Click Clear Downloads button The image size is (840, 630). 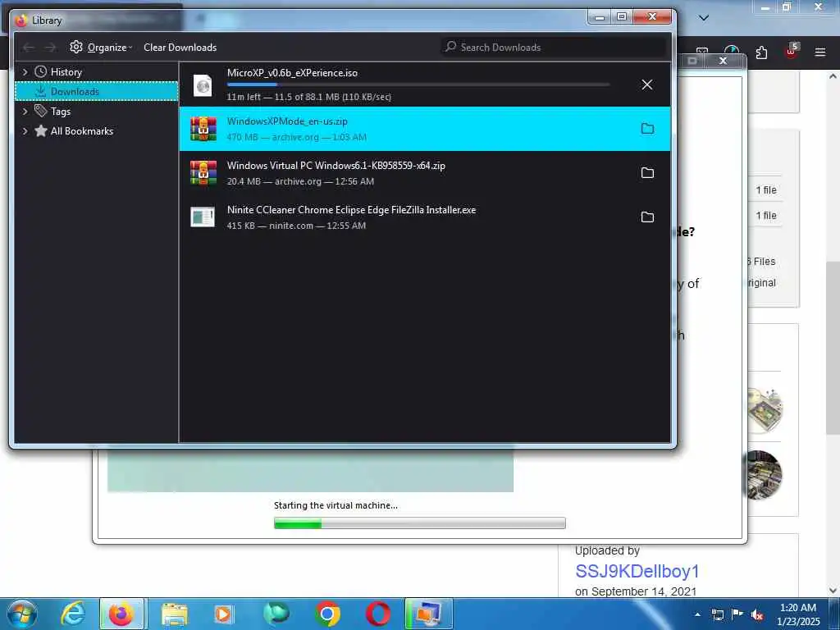tap(180, 47)
